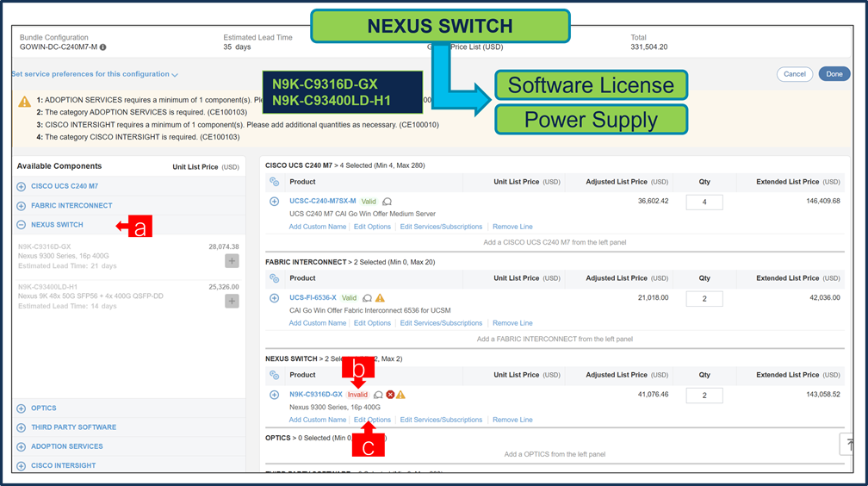868x486 pixels.
Task: Expand UCS-FI-6536-X product line details
Action: pos(274,298)
